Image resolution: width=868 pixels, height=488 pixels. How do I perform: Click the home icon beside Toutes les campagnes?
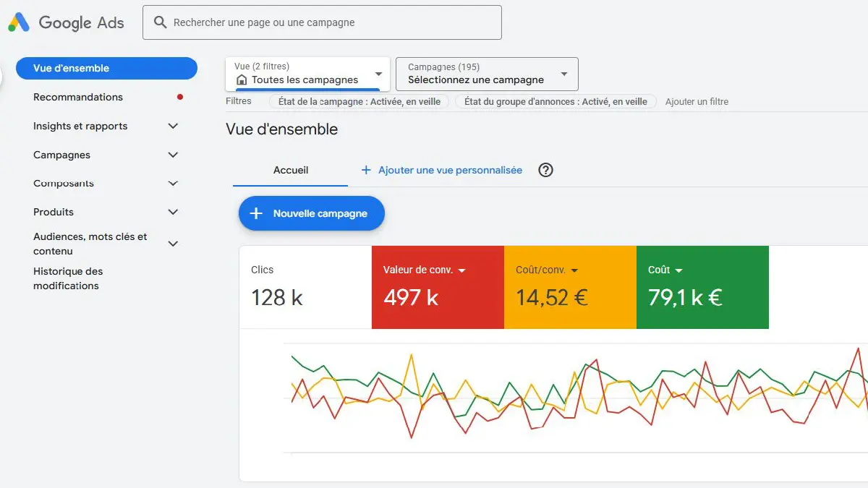click(x=242, y=80)
